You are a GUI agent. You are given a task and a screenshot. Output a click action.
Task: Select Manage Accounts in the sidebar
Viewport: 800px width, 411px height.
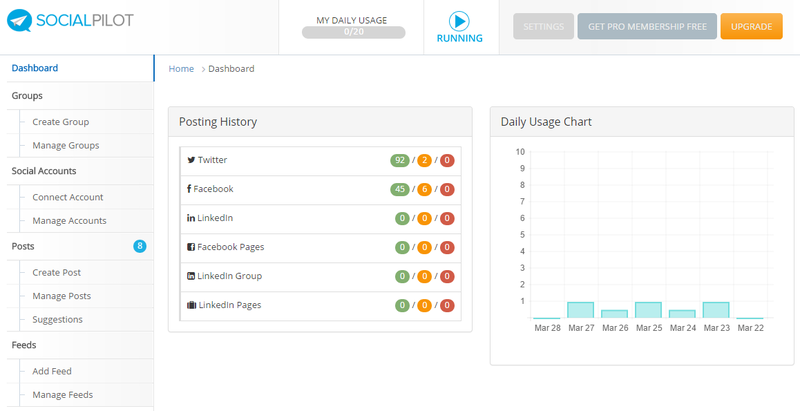69,221
